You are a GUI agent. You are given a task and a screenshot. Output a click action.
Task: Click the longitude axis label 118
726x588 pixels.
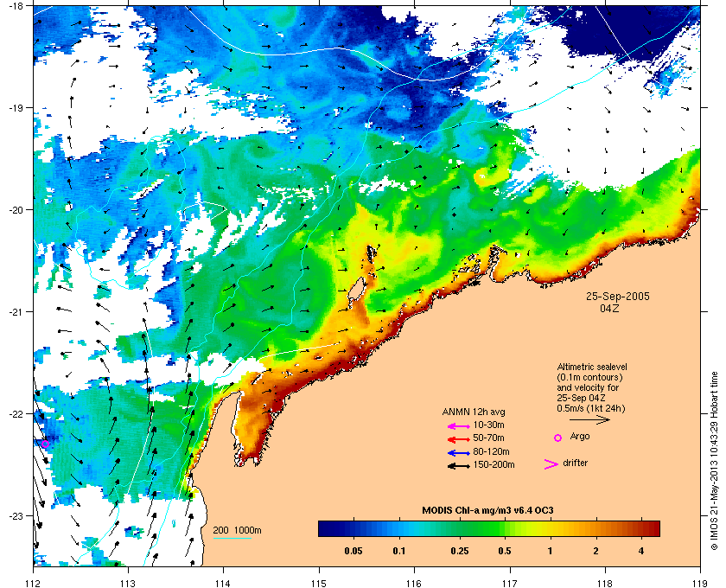(605, 583)
